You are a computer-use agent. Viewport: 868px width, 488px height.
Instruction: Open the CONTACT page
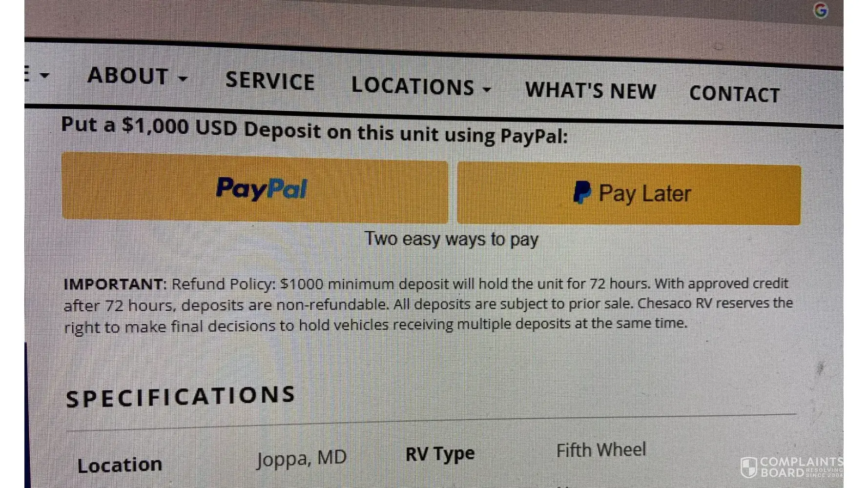point(734,94)
